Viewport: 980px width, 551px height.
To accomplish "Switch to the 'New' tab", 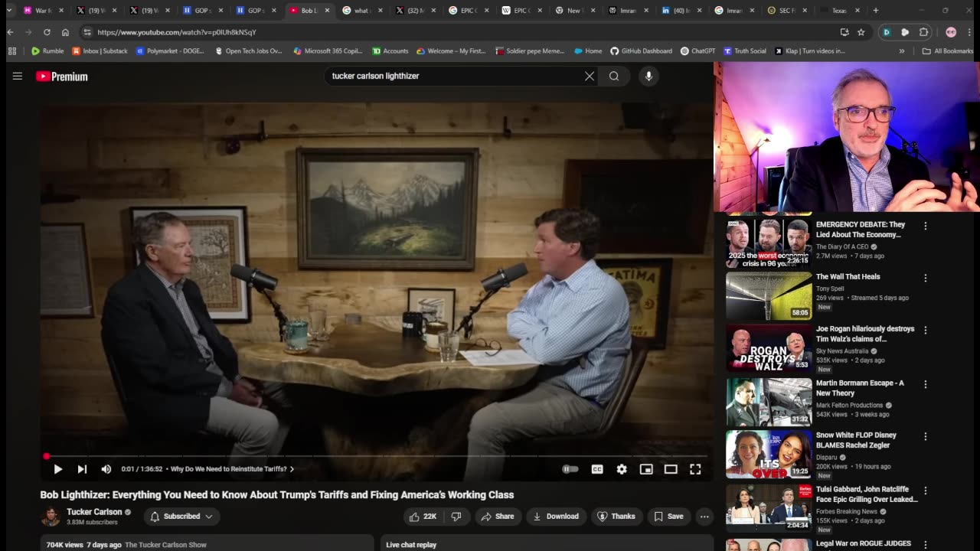I will tap(573, 11).
